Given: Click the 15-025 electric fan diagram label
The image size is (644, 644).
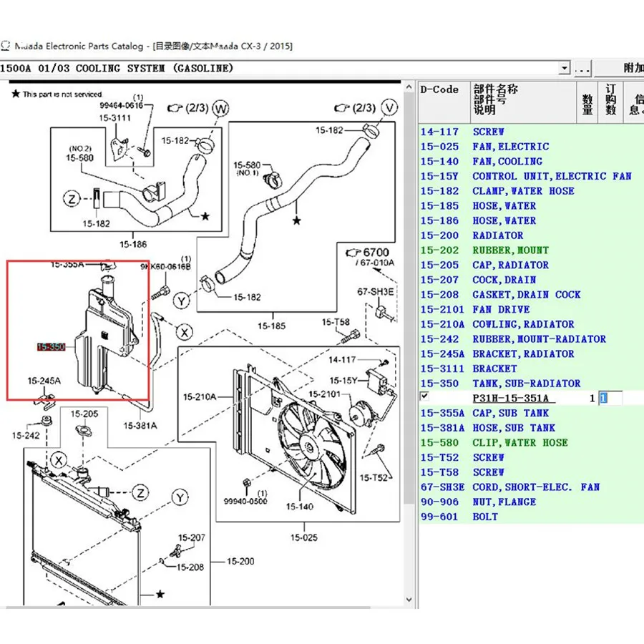Looking at the screenshot, I should pos(304,537).
